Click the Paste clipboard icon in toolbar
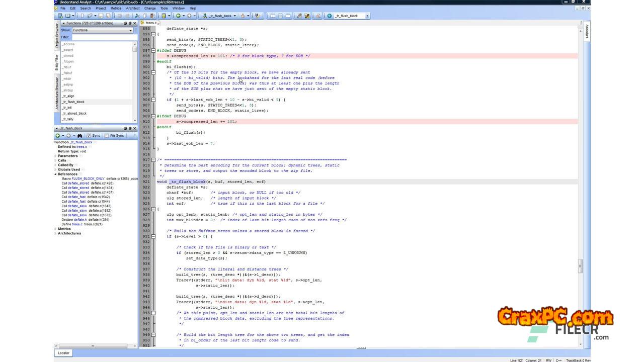The width and height of the screenshot is (644, 362). pyautogui.click(x=152, y=16)
